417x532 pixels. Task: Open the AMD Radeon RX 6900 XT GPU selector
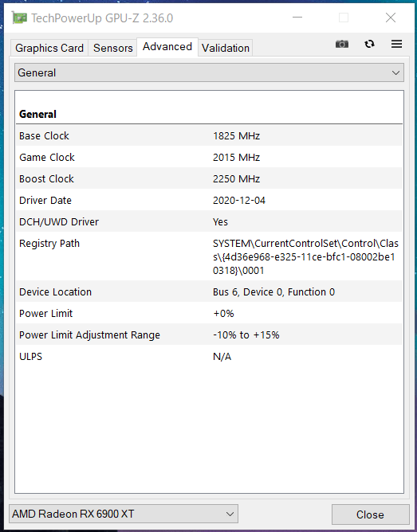pyautogui.click(x=124, y=514)
